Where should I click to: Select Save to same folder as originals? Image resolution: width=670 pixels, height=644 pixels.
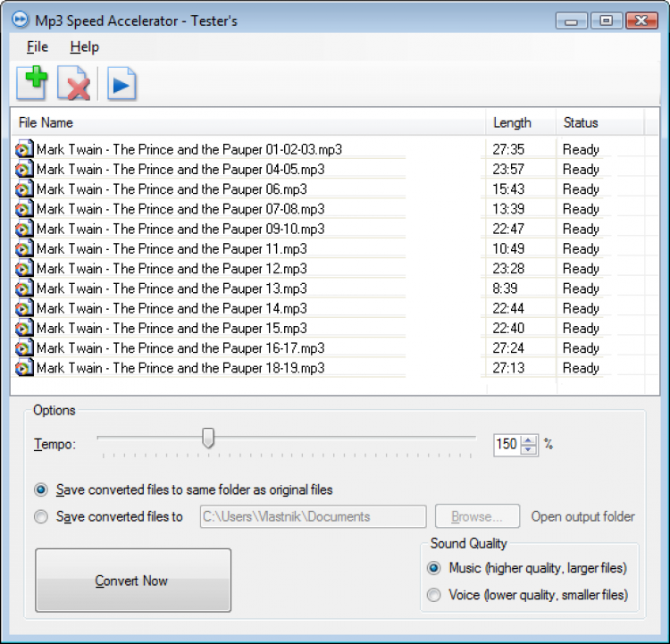tap(41, 489)
